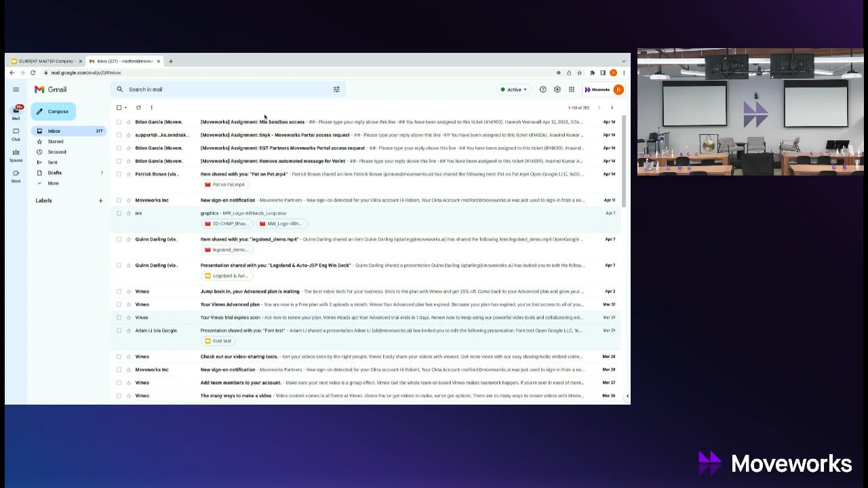Image resolution: width=868 pixels, height=488 pixels.
Task: Open the Chat section in the left rail
Action: (16, 134)
